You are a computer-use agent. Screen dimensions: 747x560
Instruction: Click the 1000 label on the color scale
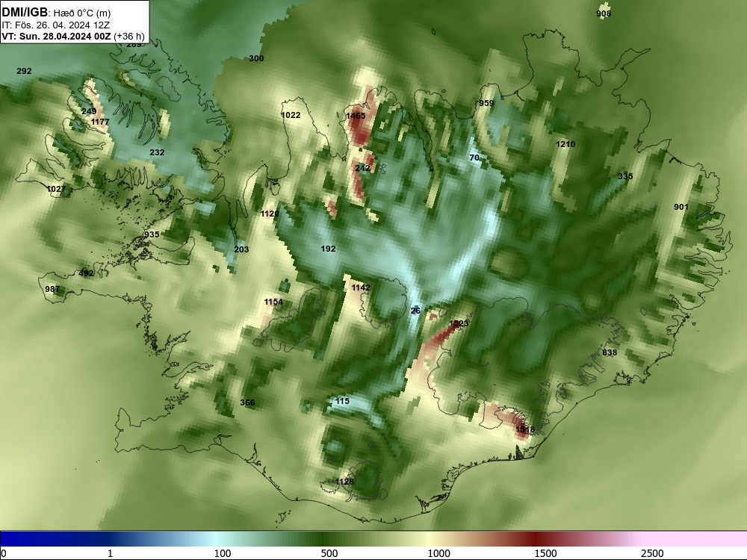(438, 553)
